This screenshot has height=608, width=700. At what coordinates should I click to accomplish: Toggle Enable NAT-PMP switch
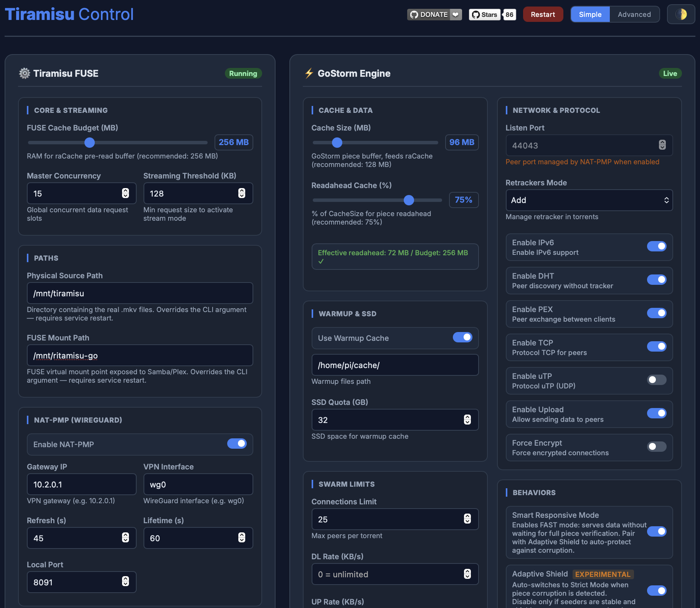[237, 444]
